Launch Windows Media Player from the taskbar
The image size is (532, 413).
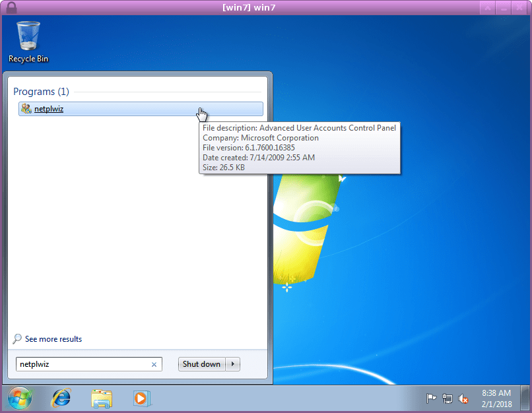(x=142, y=398)
